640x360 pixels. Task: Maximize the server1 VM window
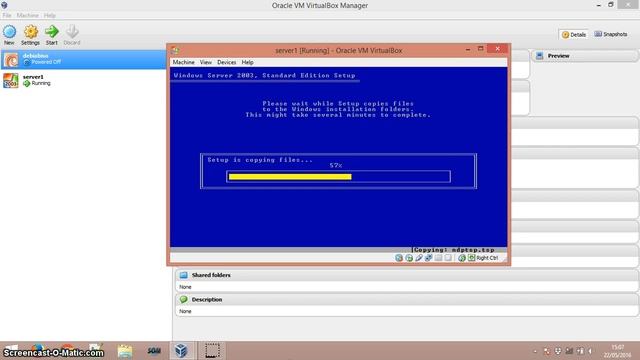tap(481, 49)
